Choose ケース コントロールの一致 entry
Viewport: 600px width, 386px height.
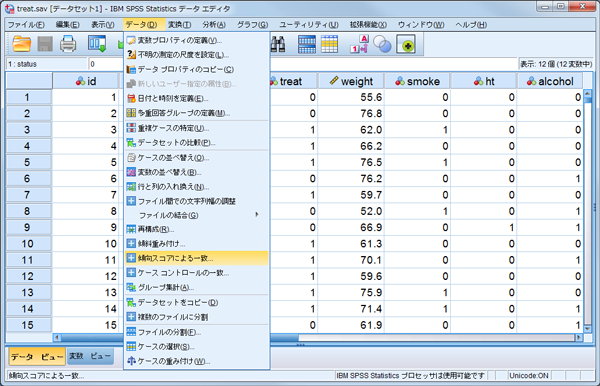pyautogui.click(x=197, y=273)
